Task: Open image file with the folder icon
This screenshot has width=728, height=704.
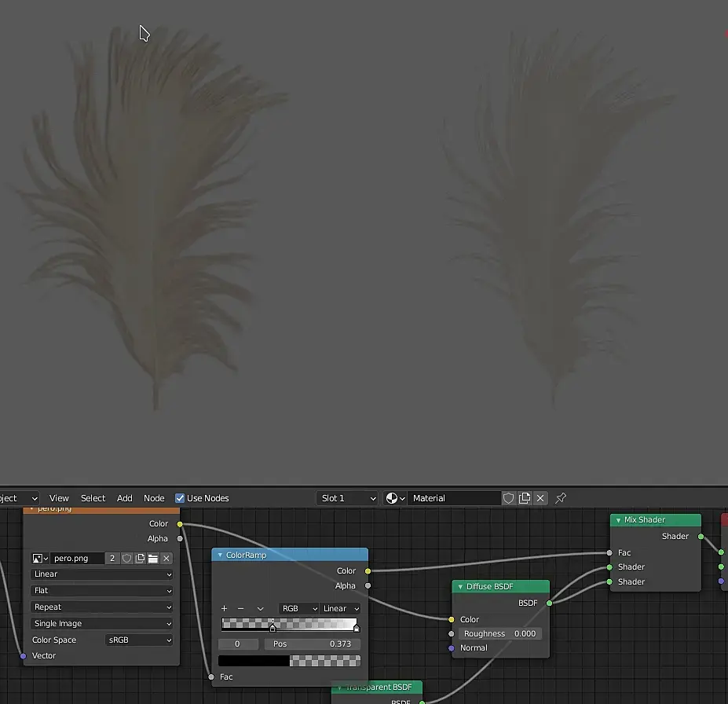Action: pyautogui.click(x=153, y=558)
